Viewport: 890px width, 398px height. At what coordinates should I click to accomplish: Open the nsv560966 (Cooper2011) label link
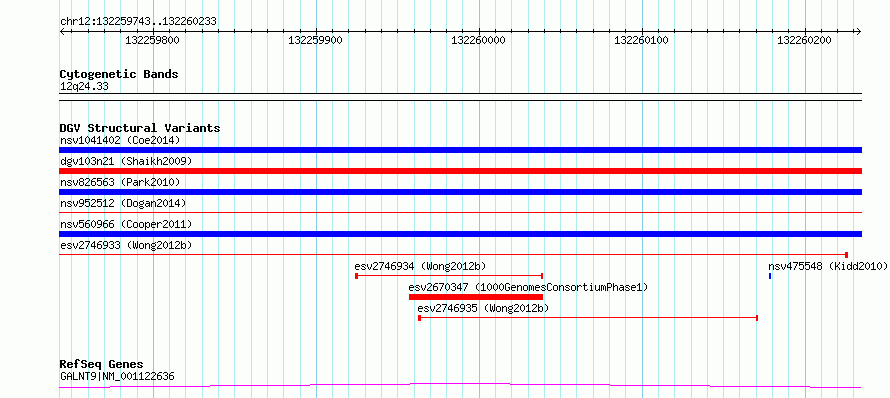pos(126,224)
